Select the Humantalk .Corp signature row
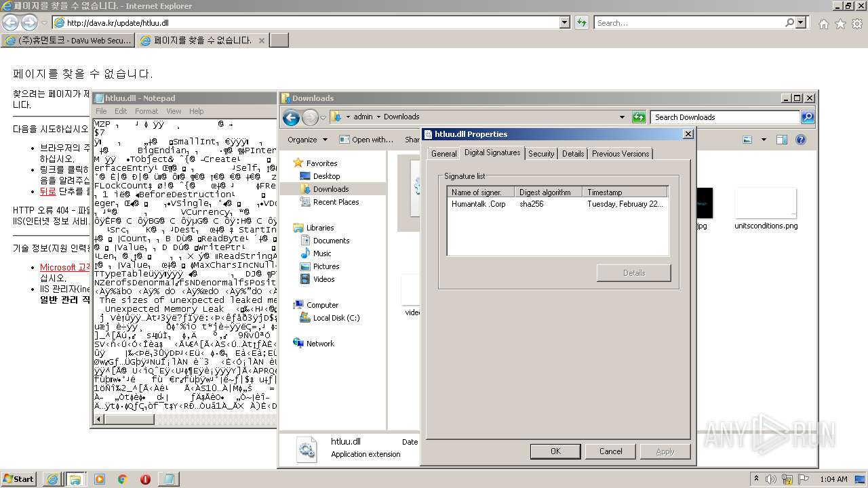The width and height of the screenshot is (868, 488). click(557, 204)
